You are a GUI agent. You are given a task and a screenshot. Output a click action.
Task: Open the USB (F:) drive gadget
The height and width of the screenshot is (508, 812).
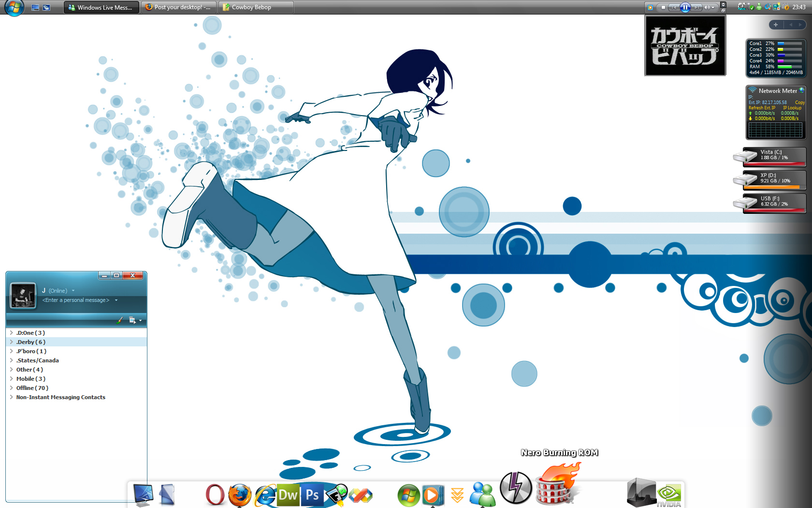(x=770, y=203)
